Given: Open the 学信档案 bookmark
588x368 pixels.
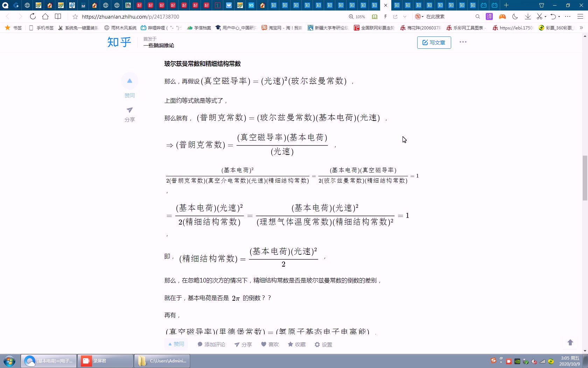Looking at the screenshot, I should pos(199,28).
